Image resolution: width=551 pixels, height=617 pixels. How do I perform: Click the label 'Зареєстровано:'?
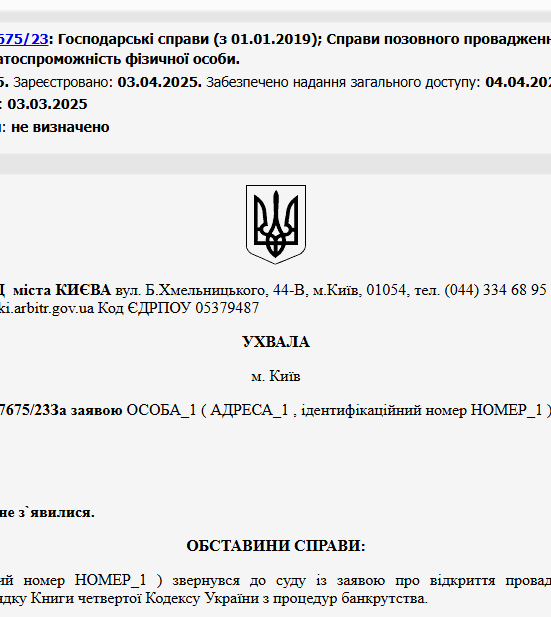click(63, 82)
